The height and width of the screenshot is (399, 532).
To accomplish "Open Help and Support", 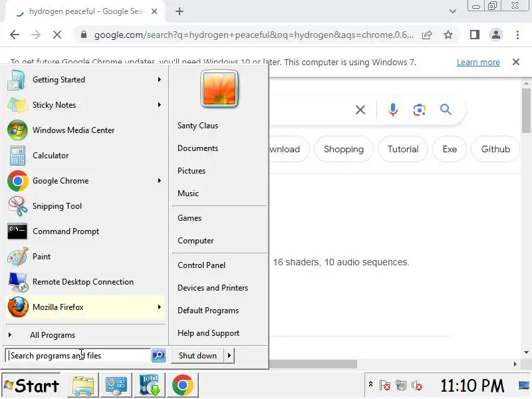I will coord(208,333).
